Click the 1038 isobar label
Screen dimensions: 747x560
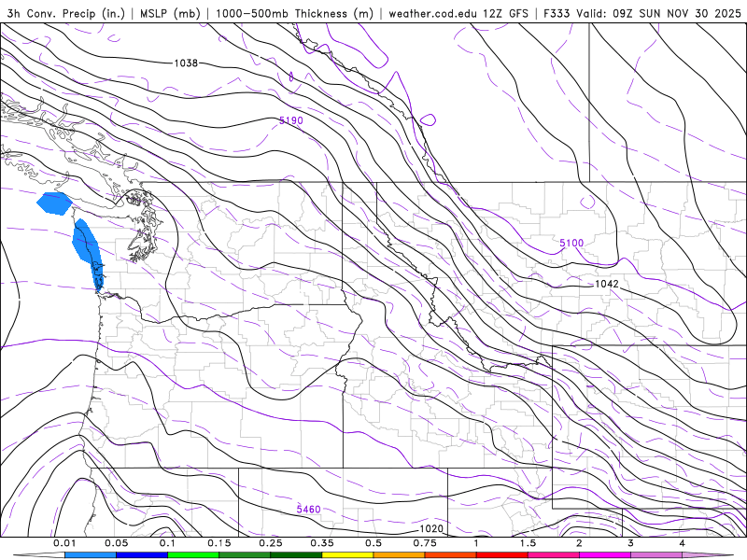click(186, 63)
